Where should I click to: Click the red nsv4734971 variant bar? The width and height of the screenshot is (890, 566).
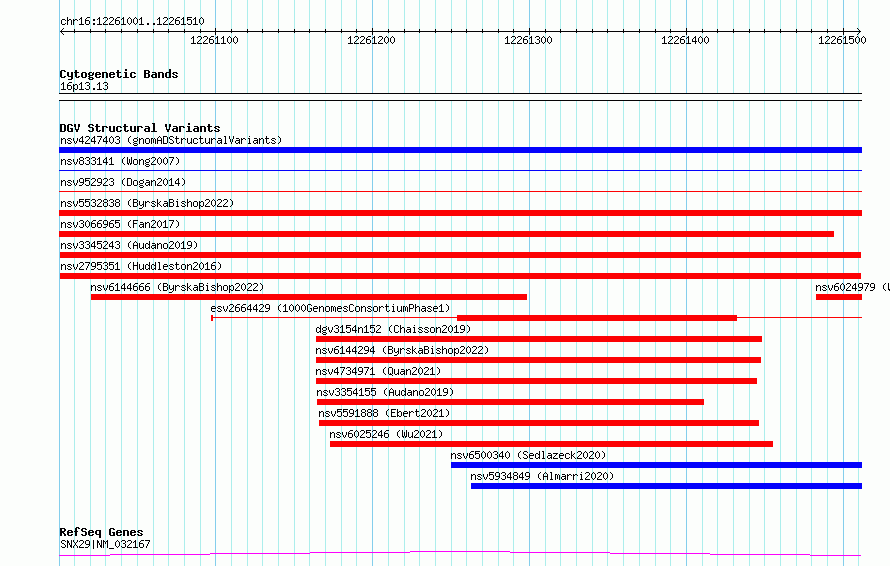[536, 381]
